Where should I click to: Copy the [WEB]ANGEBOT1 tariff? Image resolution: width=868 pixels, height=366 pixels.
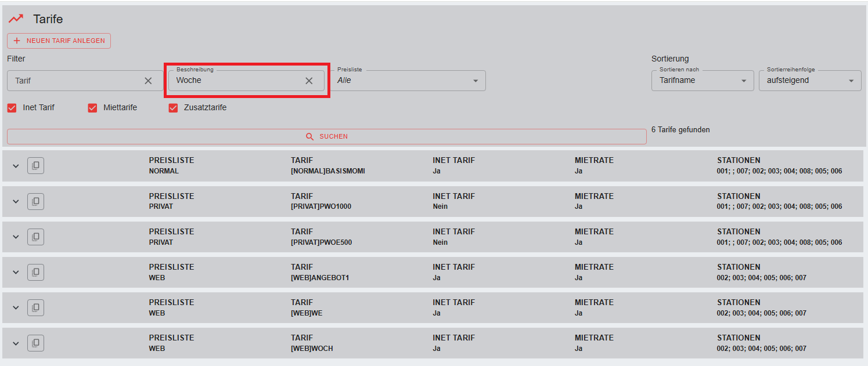pyautogui.click(x=35, y=272)
